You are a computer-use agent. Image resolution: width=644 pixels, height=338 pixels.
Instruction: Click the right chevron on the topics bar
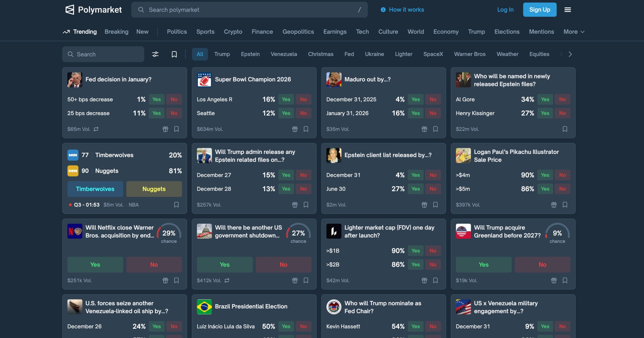click(570, 54)
